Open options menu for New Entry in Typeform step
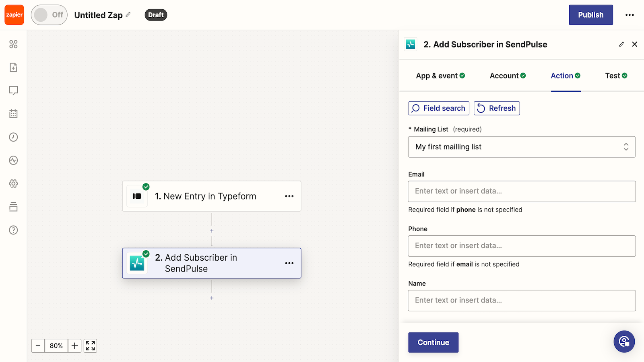The image size is (644, 362). point(289,196)
